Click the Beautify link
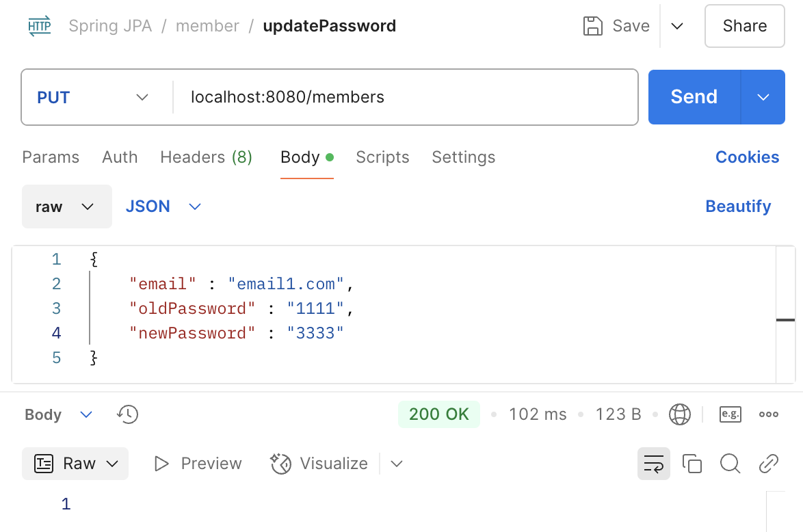This screenshot has width=803, height=532. pos(738,207)
